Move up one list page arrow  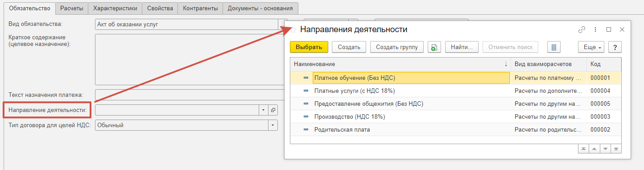tap(594, 149)
